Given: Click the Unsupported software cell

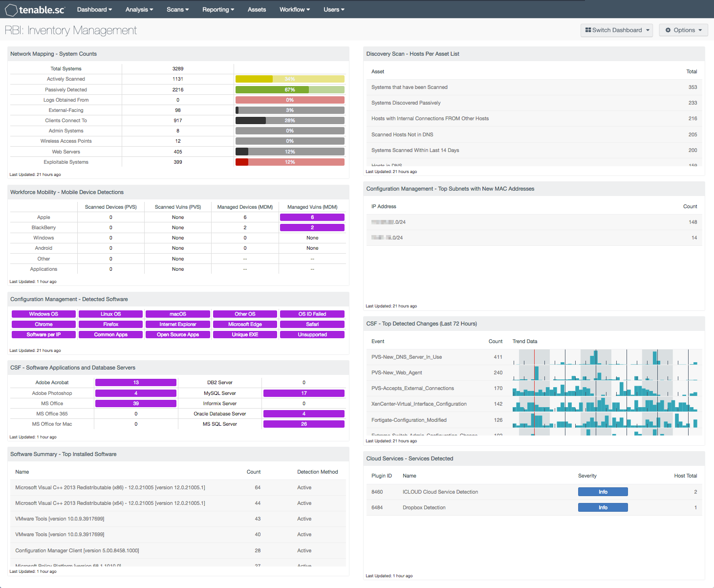Looking at the screenshot, I should coord(312,334).
